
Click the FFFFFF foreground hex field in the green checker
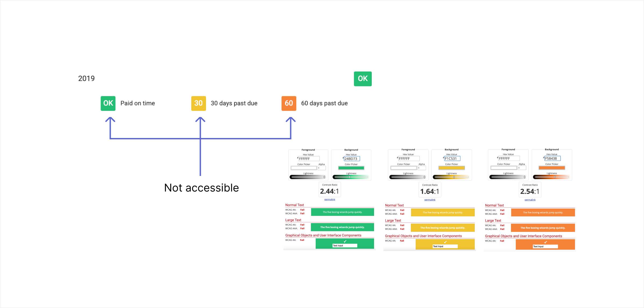pyautogui.click(x=309, y=159)
